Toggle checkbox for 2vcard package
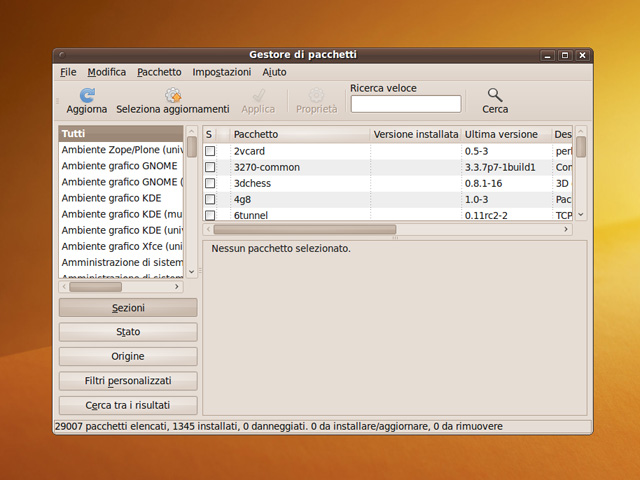Viewport: 640px width, 480px height. point(210,151)
